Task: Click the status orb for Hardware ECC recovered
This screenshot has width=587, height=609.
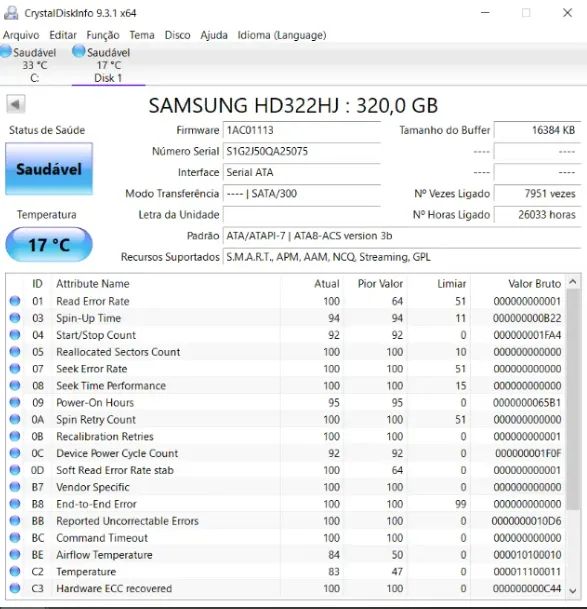Action: (15, 588)
